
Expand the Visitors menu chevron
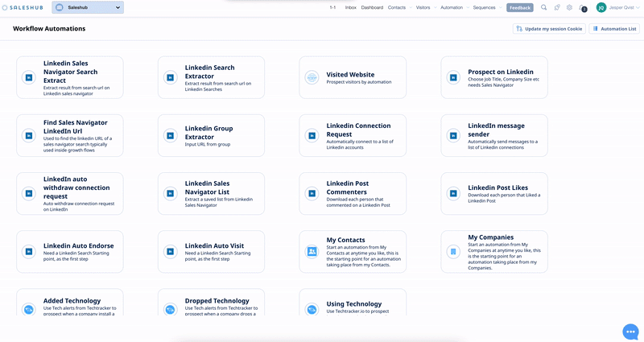coord(435,7)
